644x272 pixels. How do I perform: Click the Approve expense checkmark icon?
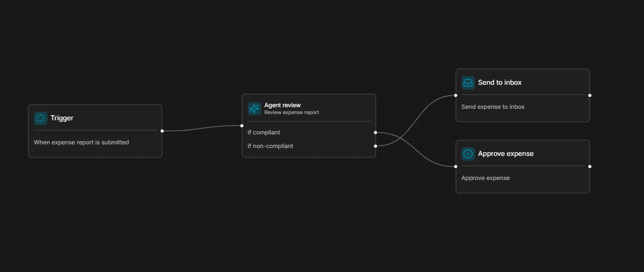[x=468, y=154]
